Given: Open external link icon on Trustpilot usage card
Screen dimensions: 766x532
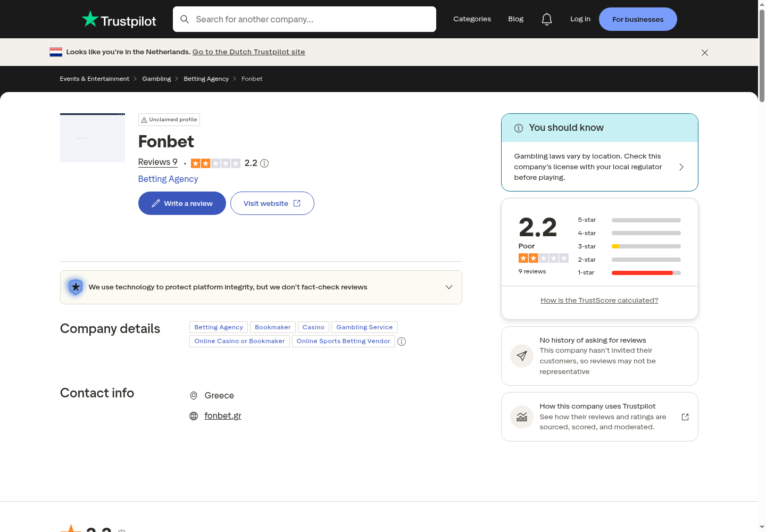Looking at the screenshot, I should click(x=685, y=417).
